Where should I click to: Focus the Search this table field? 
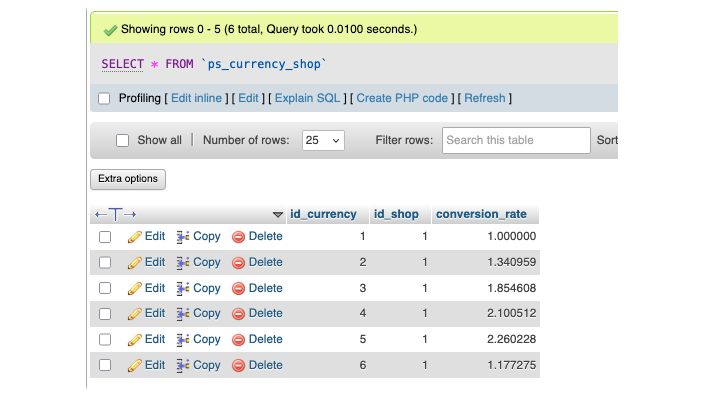click(x=516, y=141)
